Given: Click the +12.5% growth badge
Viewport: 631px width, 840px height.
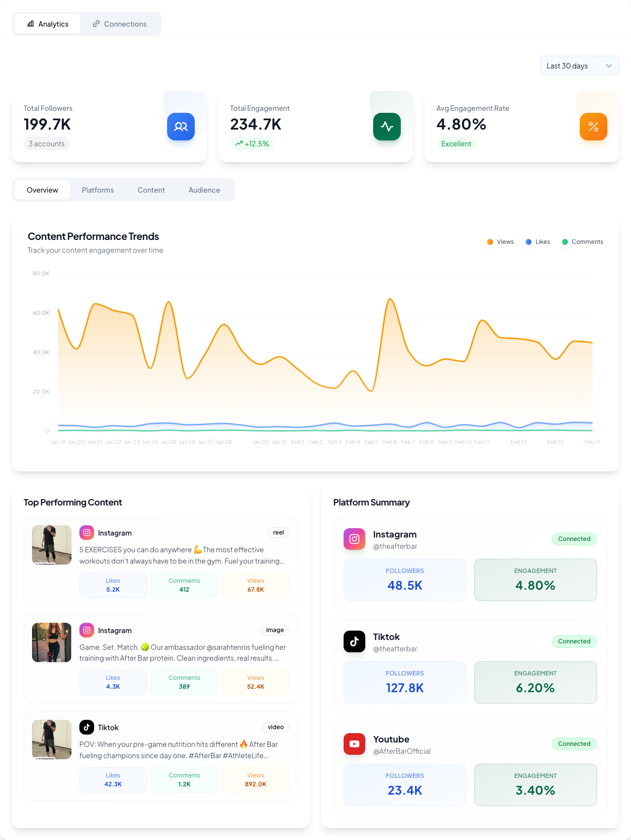Looking at the screenshot, I should click(252, 143).
